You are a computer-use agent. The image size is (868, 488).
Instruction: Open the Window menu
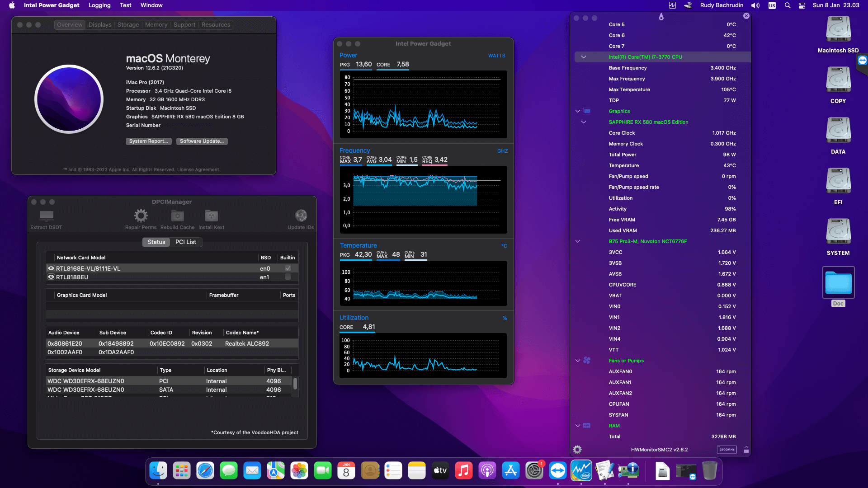pos(151,5)
